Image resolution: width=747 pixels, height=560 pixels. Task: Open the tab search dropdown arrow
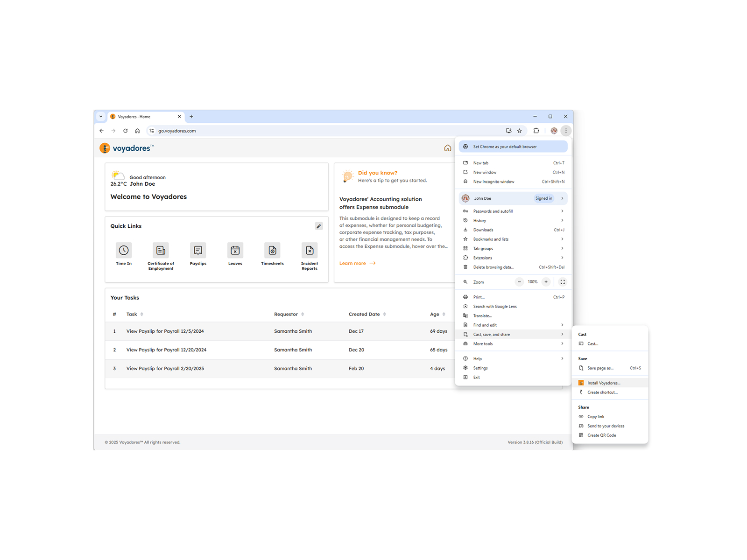click(101, 117)
